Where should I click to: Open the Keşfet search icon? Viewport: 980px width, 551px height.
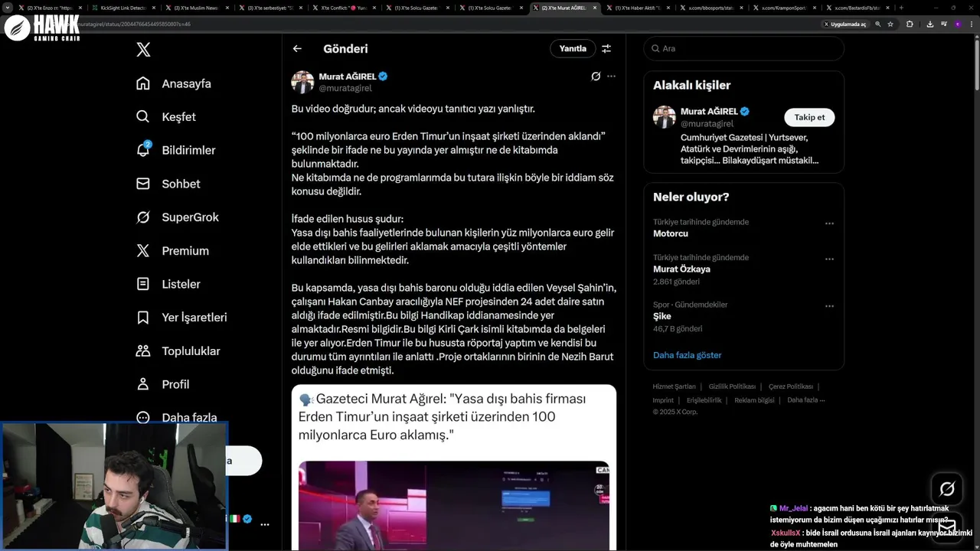[143, 117]
